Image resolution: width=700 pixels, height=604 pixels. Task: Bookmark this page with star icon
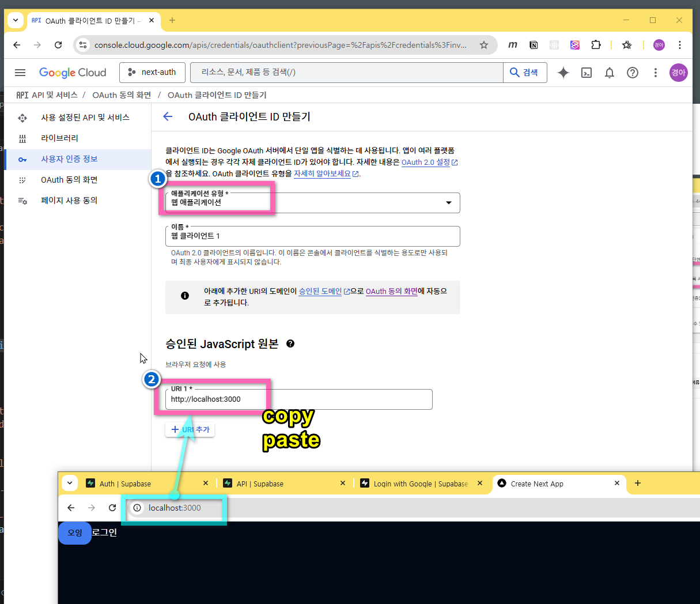(484, 45)
